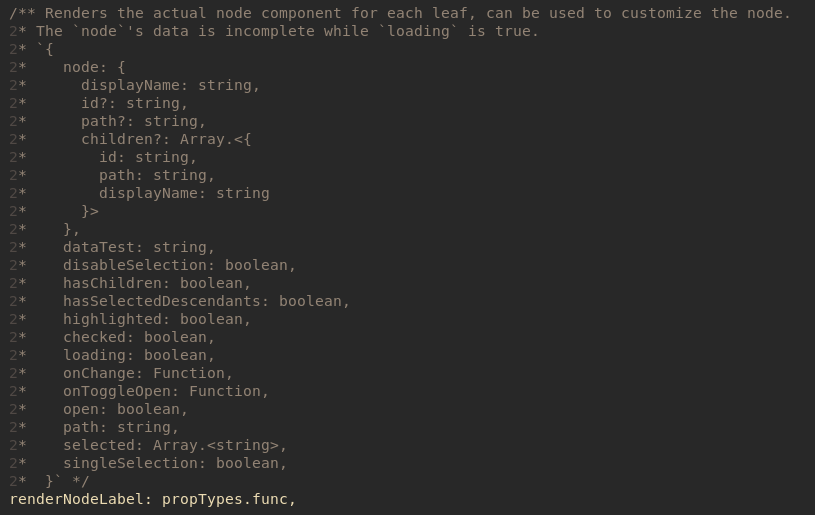
Task: Click 'selected: Array.<string>,' text
Action: point(175,445)
